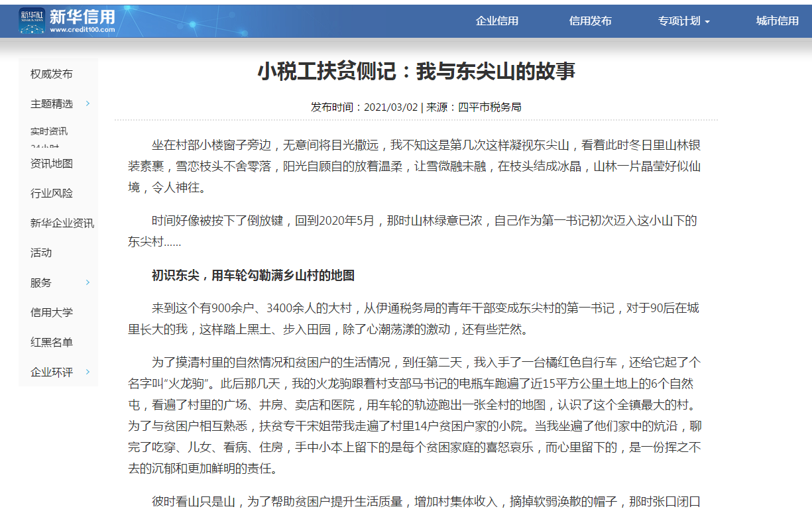The height and width of the screenshot is (513, 812).
Task: Click the paragraph starting 时间好像被按下了倒放键
Action: (x=412, y=231)
